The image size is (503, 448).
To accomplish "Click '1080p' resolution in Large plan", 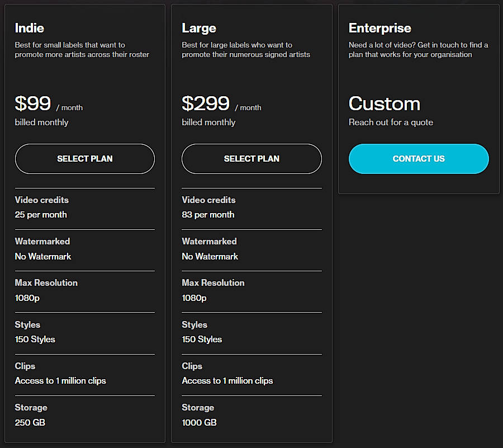I will tap(194, 298).
